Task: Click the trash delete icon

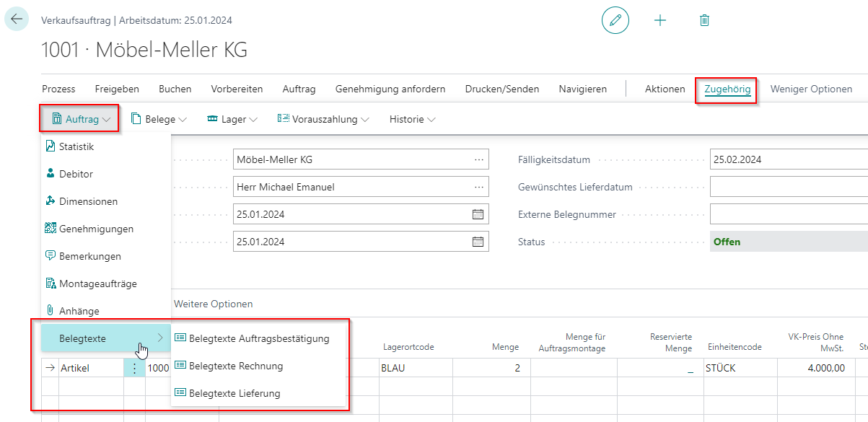Action: tap(704, 20)
